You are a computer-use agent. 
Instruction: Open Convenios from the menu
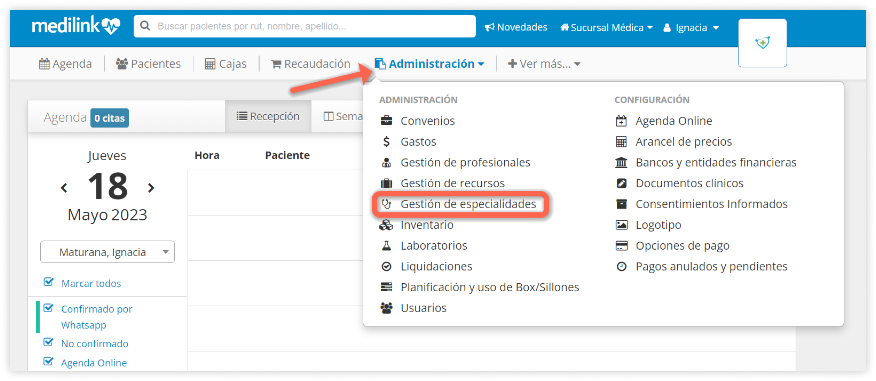[x=427, y=121]
